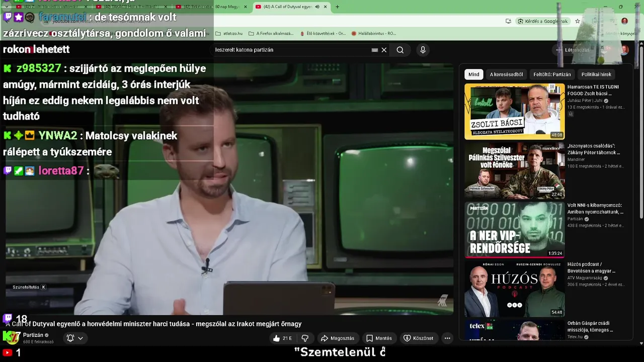Viewport: 644px width, 362px height.
Task: Click 'Kérdés a Google-nak' button
Action: click(542, 21)
